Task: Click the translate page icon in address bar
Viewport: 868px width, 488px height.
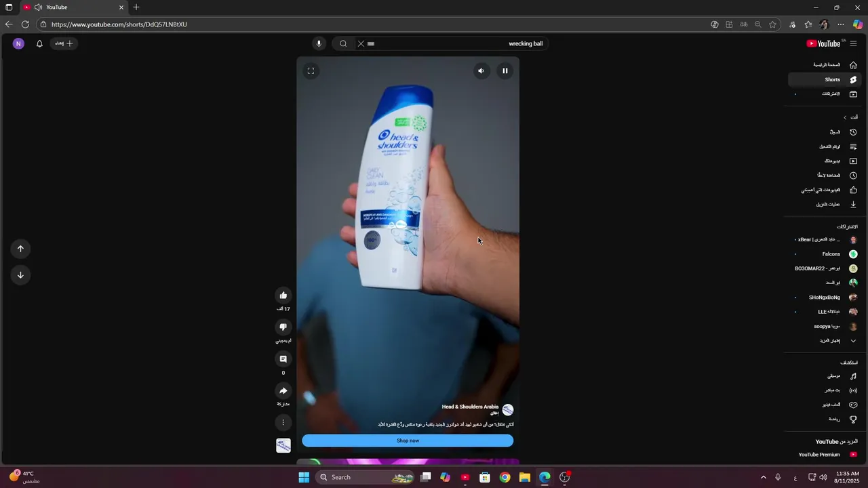Action: coord(743,24)
